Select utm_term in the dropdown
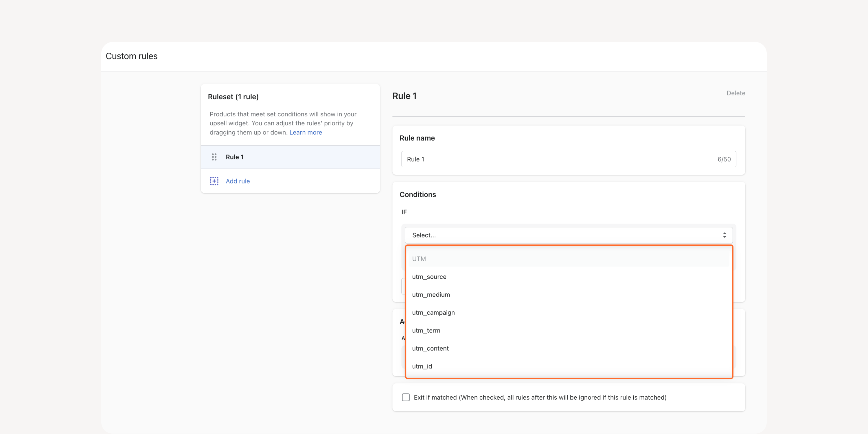Screen dimensions: 868x434 coord(569,330)
